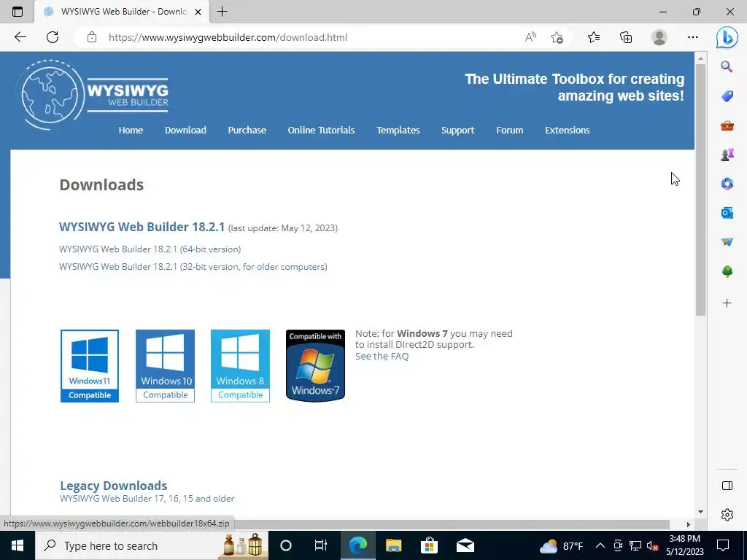The image size is (747, 560).
Task: Open the Read aloud icon in the address bar
Action: [530, 37]
